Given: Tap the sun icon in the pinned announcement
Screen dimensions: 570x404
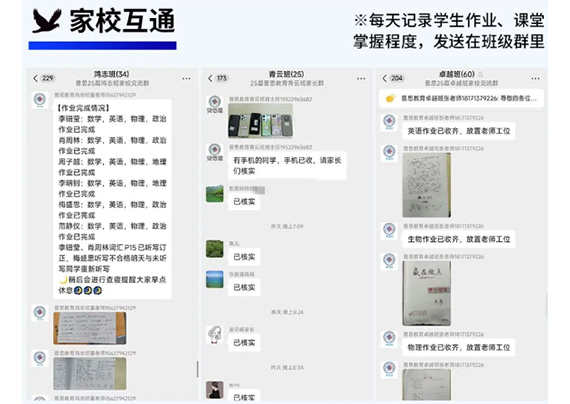Looking at the screenshot, I should click(x=390, y=98).
